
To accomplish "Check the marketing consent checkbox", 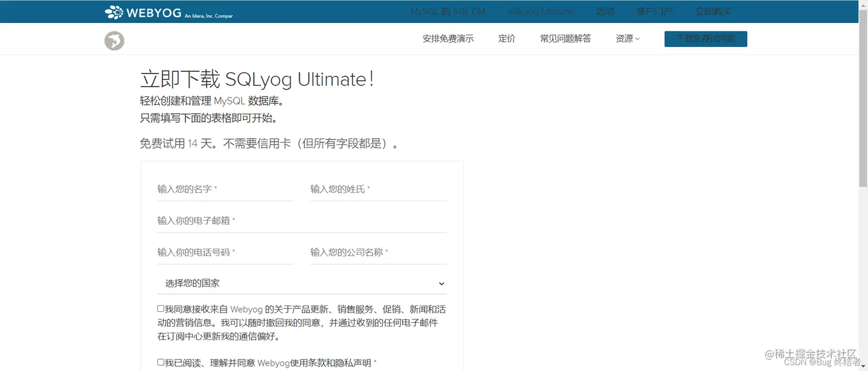I will 161,308.
